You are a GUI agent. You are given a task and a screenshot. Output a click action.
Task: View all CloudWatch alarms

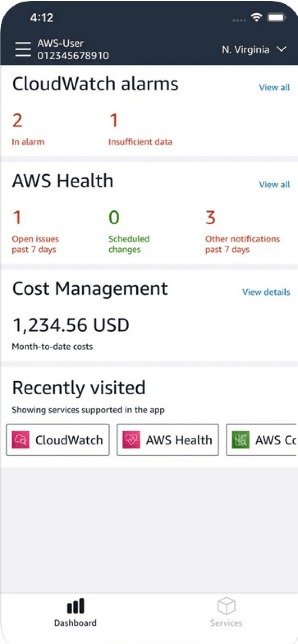tap(274, 87)
